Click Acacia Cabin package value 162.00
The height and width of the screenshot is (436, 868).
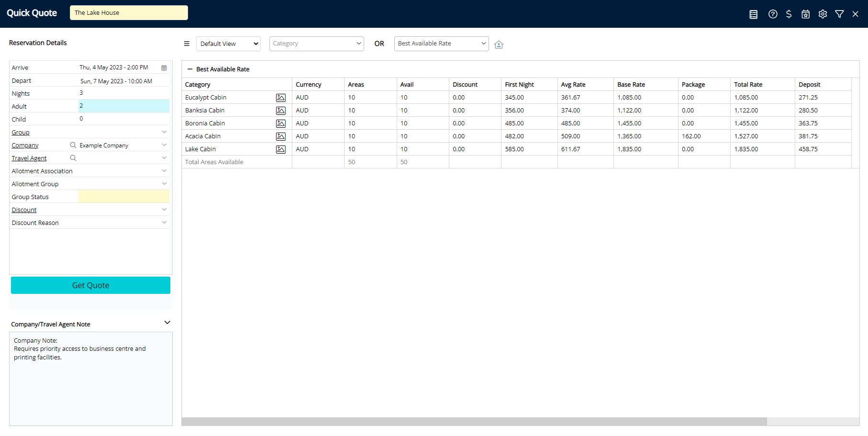pyautogui.click(x=691, y=136)
